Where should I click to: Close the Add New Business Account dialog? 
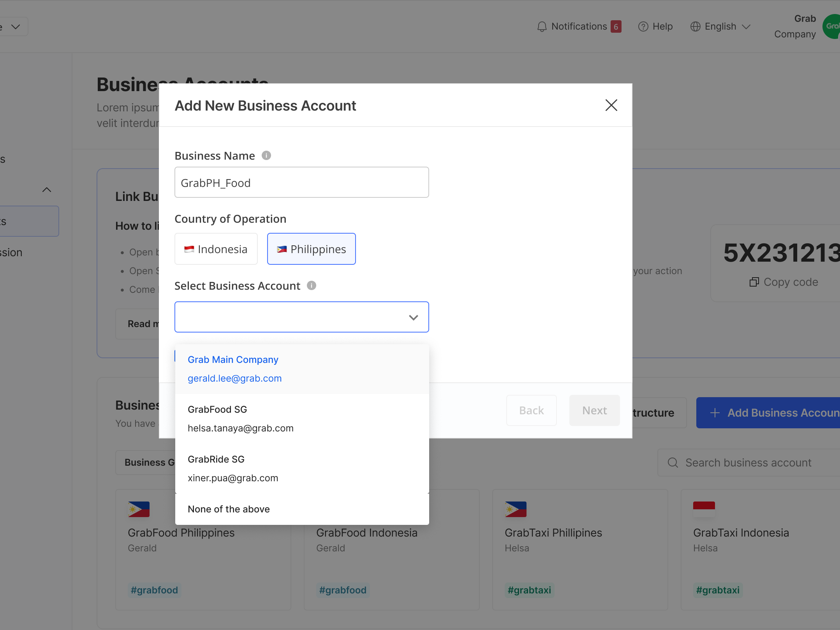coord(611,105)
